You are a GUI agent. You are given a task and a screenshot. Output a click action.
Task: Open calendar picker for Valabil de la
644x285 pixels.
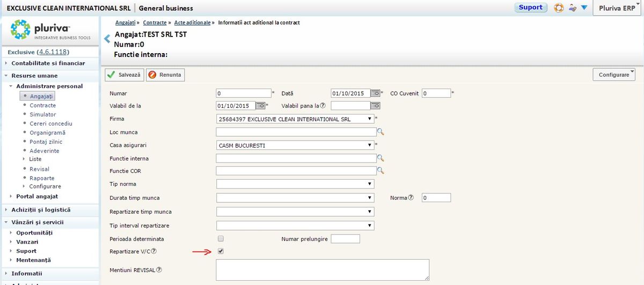tap(260, 106)
